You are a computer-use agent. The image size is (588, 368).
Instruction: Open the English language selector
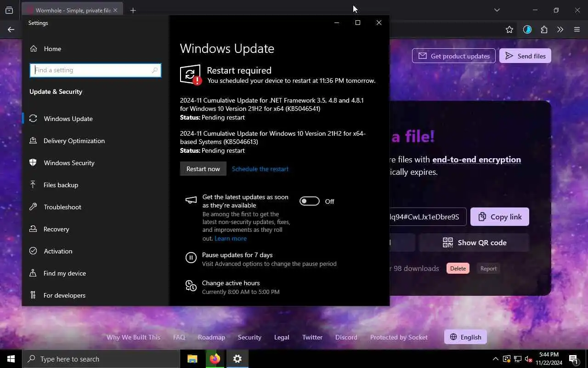point(465,337)
